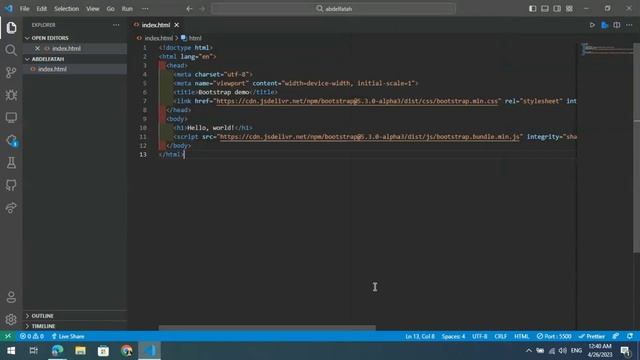Open the Run menu
The width and height of the screenshot is (640, 360).
coord(127,9)
